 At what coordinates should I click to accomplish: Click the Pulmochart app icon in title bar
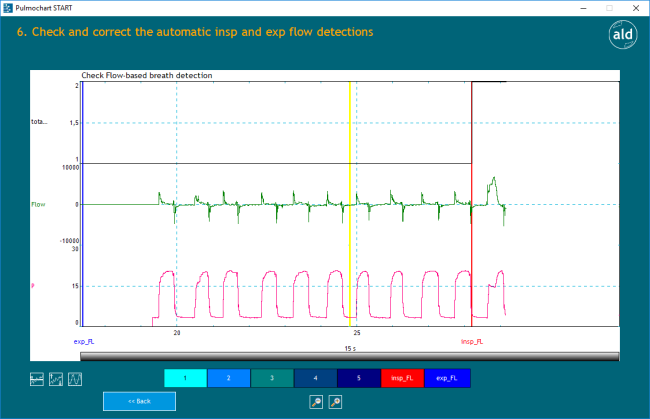8,7
